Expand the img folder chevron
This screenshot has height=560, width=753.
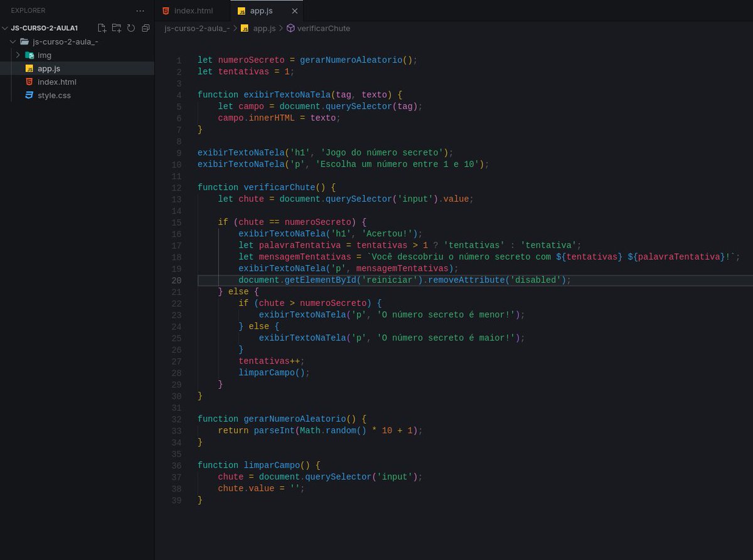[19, 55]
